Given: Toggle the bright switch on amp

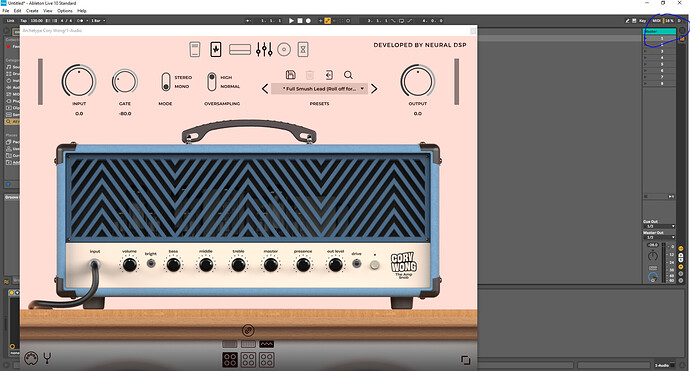Looking at the screenshot, I should tap(151, 264).
